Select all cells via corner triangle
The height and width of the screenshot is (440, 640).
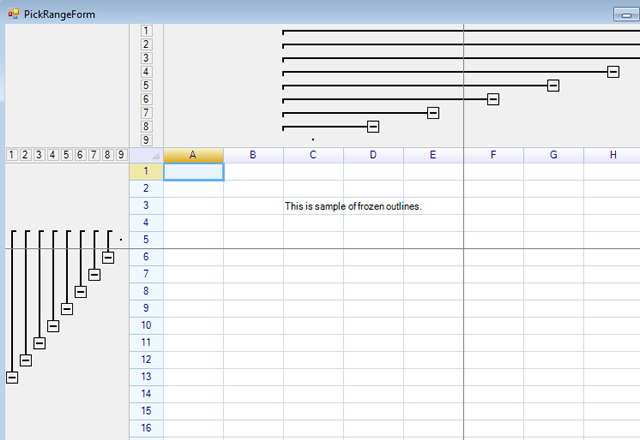tap(147, 155)
